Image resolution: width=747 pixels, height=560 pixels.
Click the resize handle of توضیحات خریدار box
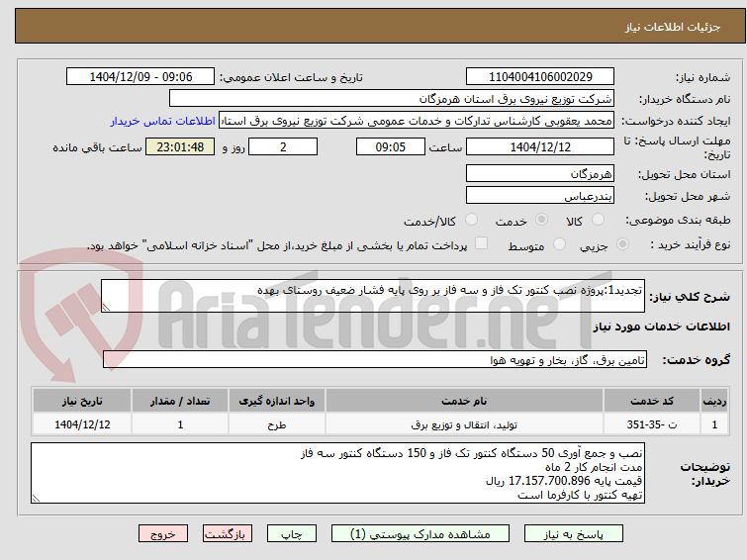pyautogui.click(x=37, y=498)
